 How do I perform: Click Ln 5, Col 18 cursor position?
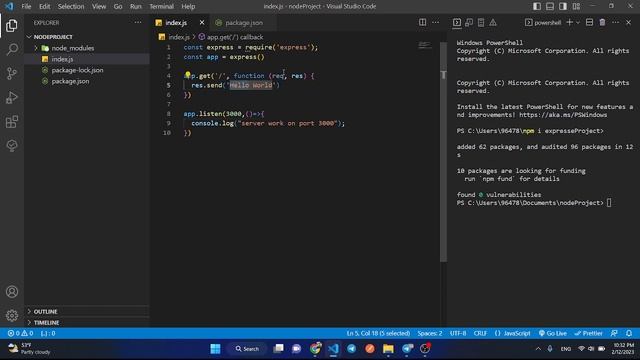[378, 333]
